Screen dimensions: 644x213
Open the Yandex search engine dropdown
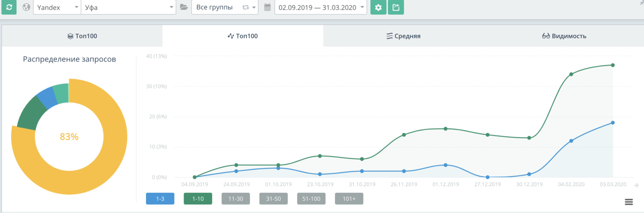57,7
